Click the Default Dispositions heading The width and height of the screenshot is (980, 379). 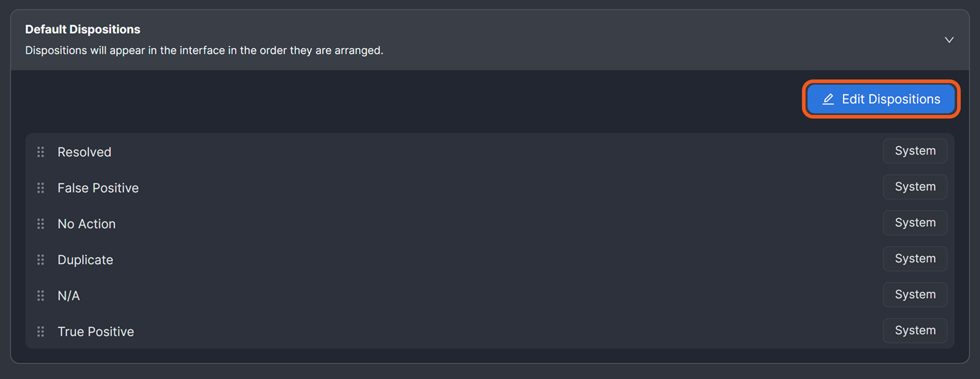(x=83, y=29)
